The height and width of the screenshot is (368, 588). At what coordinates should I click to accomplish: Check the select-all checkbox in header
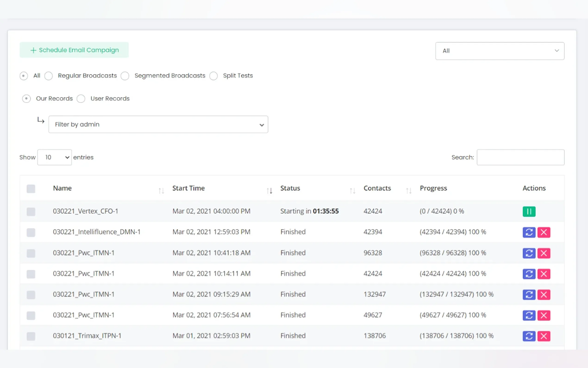point(31,189)
